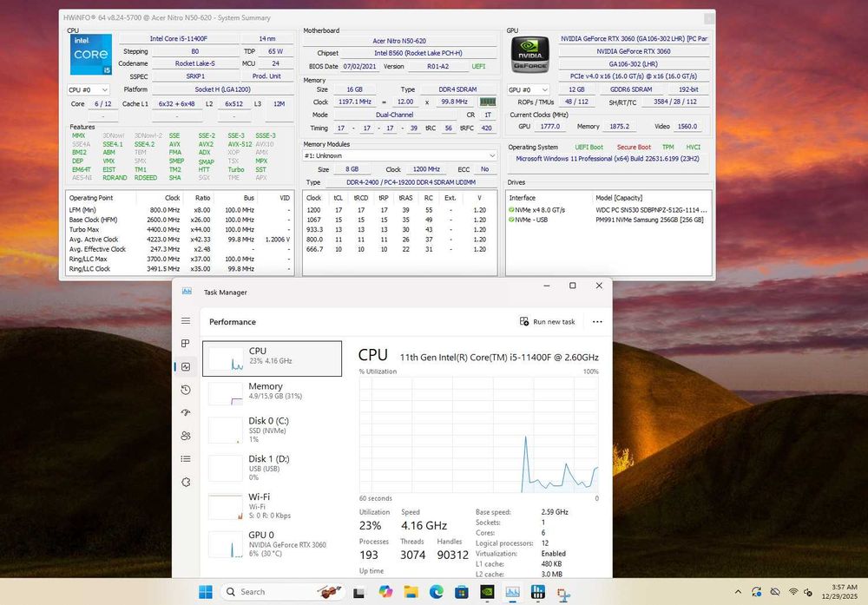This screenshot has width=868, height=605.
Task: Click the '1067' memory timing table row
Action: click(399, 220)
